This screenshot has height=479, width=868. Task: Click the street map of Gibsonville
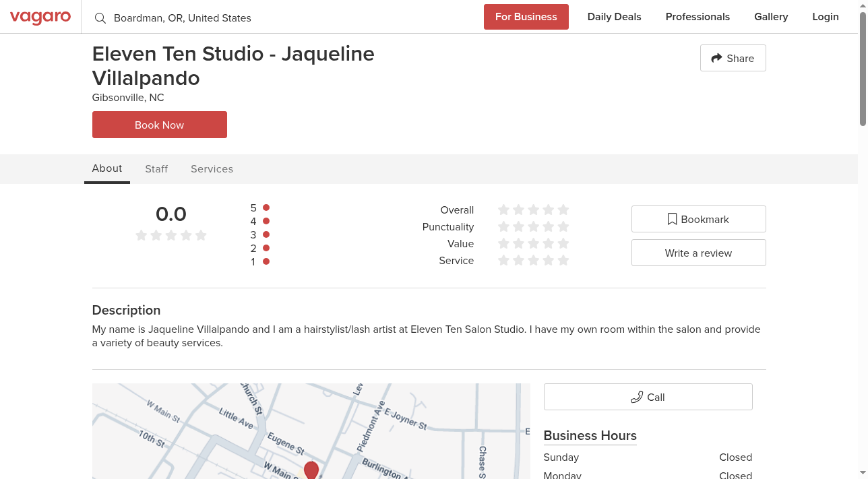(311, 431)
